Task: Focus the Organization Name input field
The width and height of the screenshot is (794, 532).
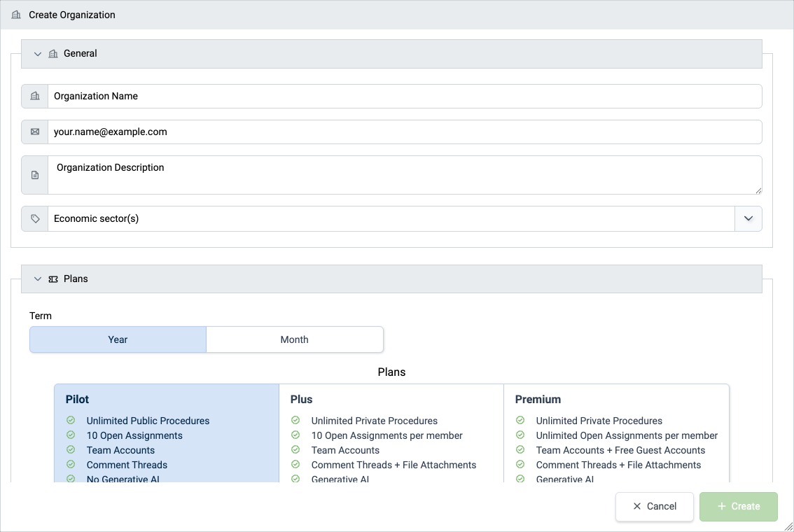Action: point(405,96)
